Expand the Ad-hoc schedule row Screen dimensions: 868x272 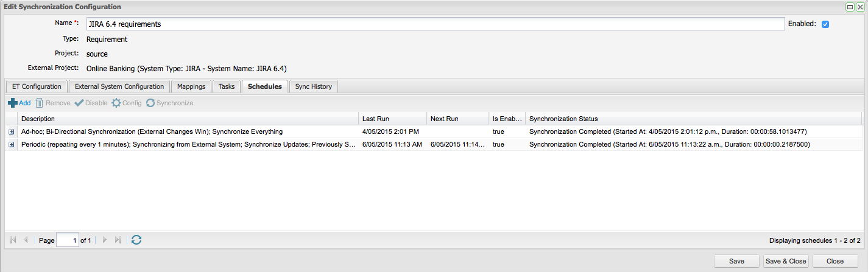(x=12, y=131)
